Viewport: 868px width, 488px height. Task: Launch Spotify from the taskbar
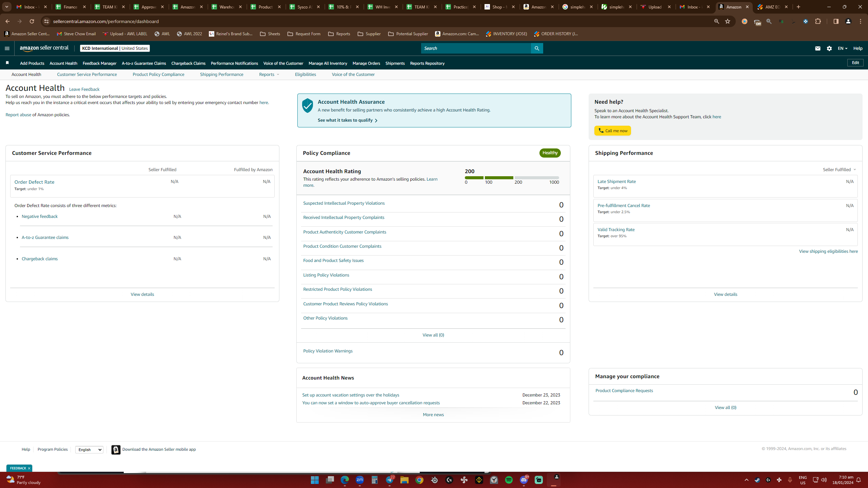509,480
